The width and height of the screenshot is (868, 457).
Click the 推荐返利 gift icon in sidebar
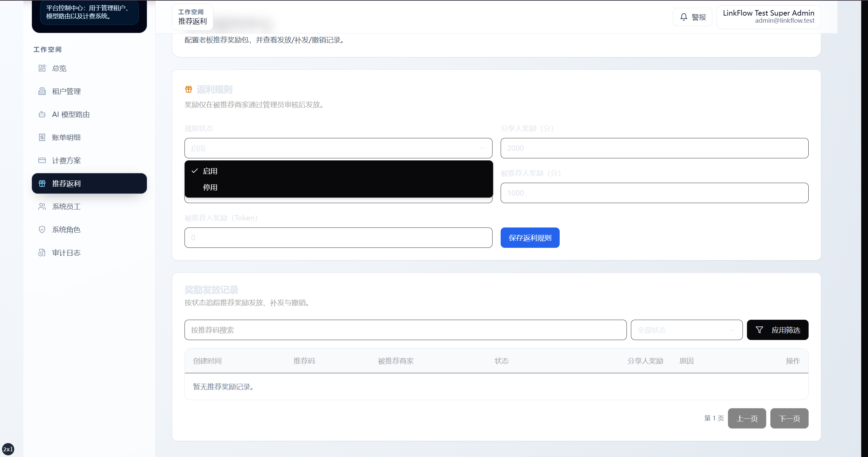pos(42,184)
